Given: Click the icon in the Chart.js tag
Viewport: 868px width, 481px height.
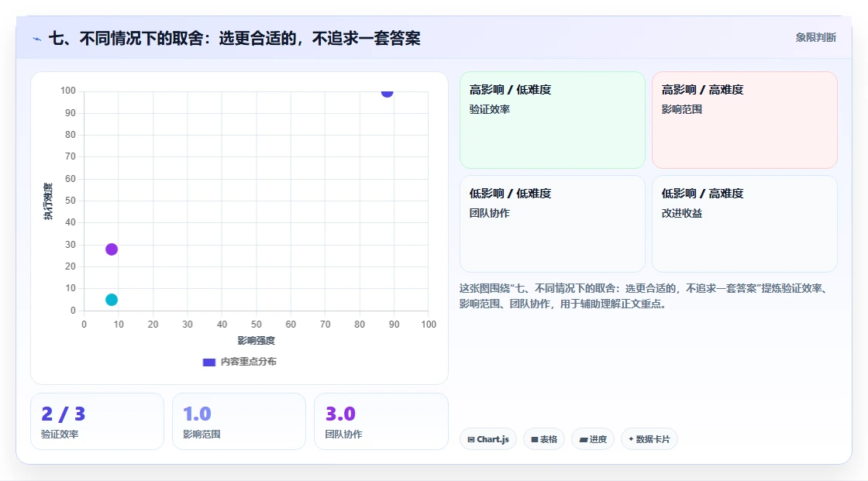Looking at the screenshot, I should pyautogui.click(x=471, y=439).
